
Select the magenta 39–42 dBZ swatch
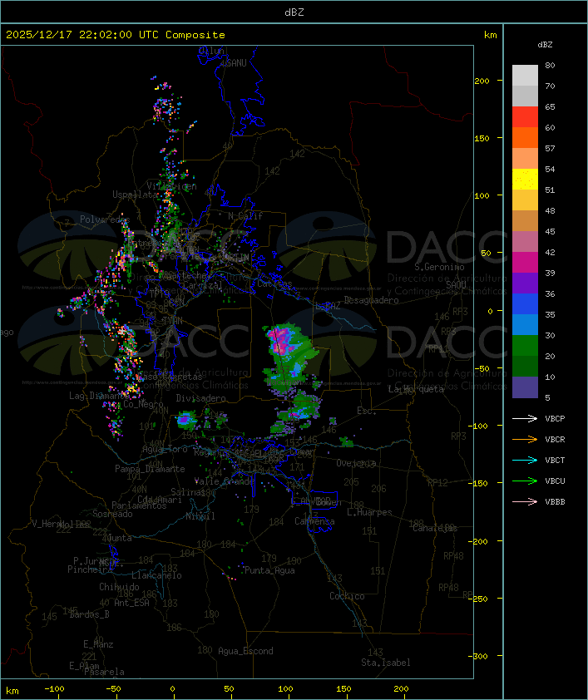[525, 263]
